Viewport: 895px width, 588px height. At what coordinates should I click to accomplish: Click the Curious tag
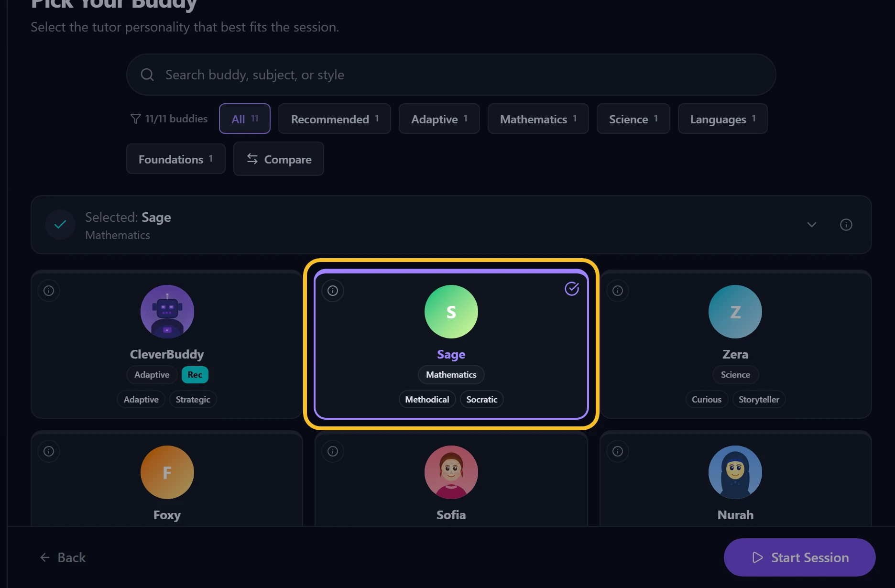coord(707,400)
